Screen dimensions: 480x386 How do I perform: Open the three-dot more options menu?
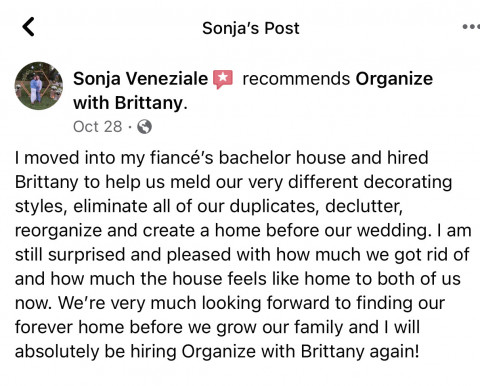[471, 27]
